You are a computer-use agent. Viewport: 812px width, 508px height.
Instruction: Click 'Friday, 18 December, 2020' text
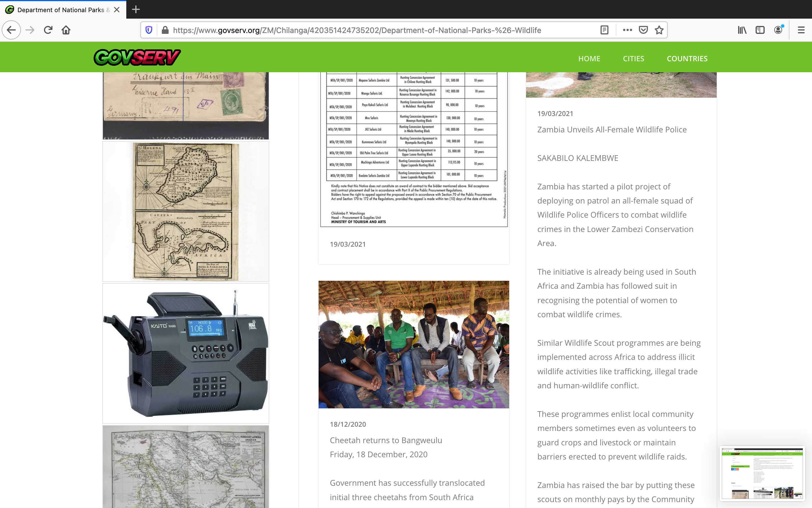pos(379,454)
